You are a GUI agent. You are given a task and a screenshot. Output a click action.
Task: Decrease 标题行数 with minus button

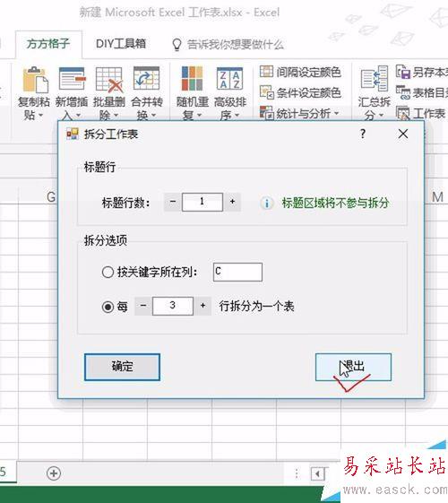click(173, 202)
